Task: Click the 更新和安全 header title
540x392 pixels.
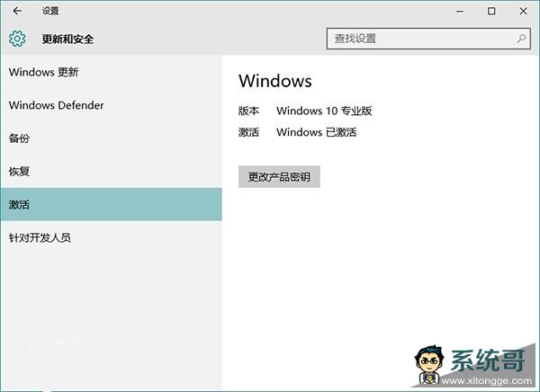Action: pyautogui.click(x=67, y=40)
